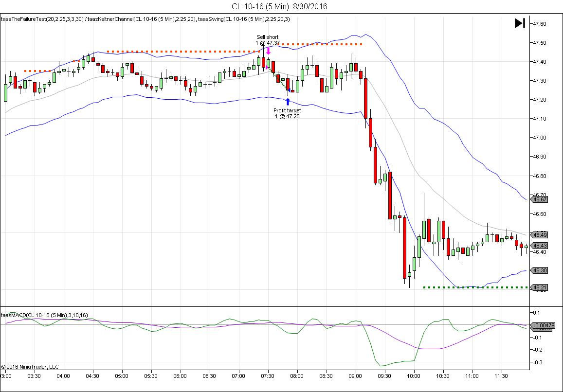Select the 46.67 upper channel price marker
Image resolution: width=563 pixels, height=392 pixels.
(540, 199)
